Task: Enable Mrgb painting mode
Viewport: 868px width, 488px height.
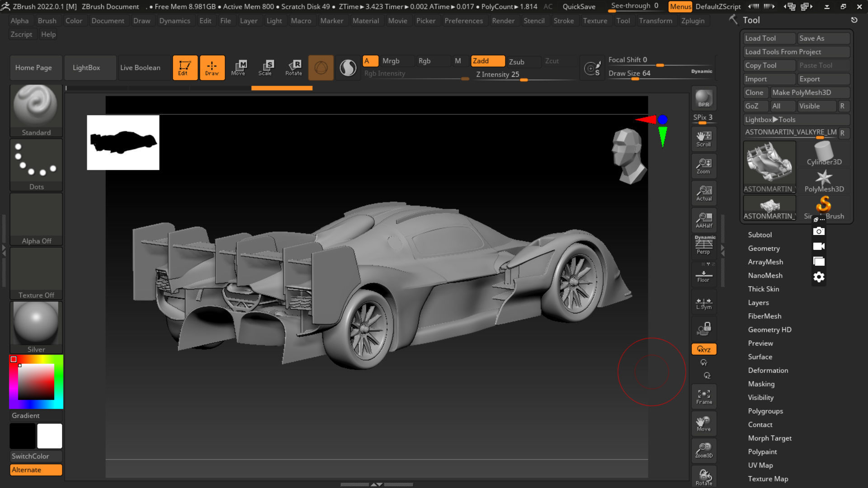Action: [x=397, y=61]
